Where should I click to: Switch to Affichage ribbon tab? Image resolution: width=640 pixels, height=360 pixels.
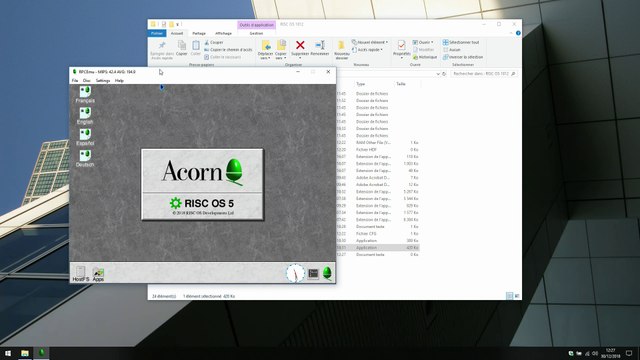(x=223, y=33)
